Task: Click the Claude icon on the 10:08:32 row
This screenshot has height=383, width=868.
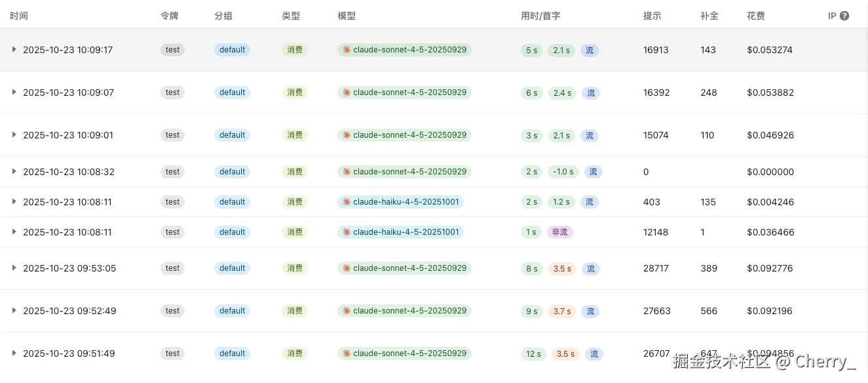Action: point(347,171)
